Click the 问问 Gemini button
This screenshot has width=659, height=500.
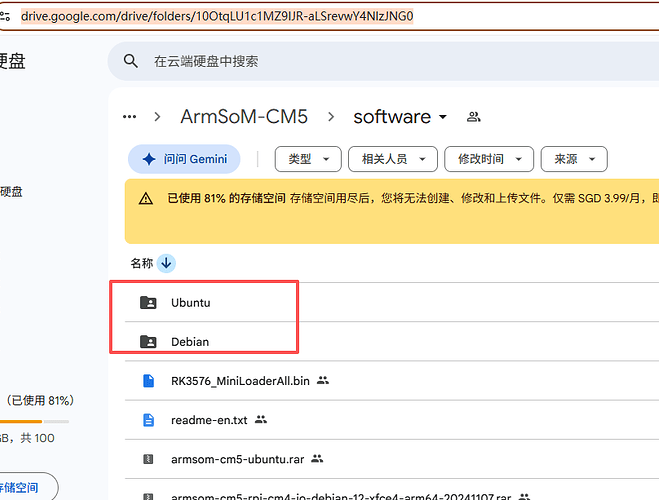(184, 159)
